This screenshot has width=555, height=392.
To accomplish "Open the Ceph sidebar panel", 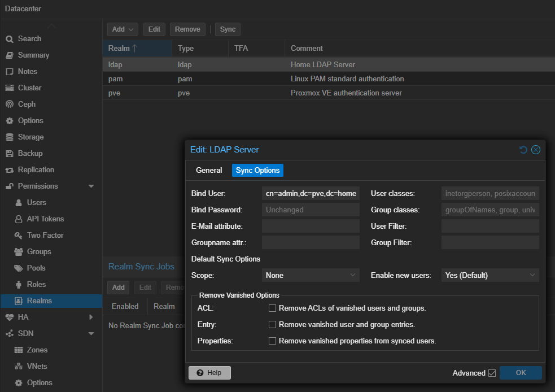I will click(x=27, y=104).
